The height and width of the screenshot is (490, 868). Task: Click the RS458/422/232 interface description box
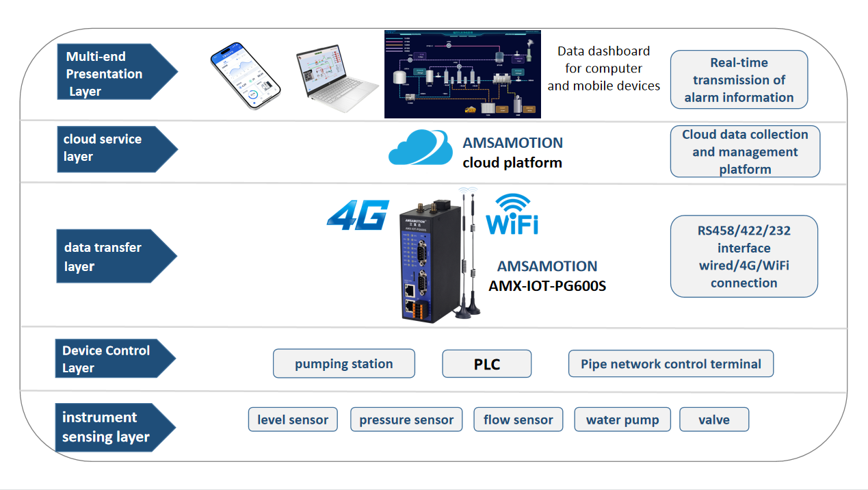744,257
